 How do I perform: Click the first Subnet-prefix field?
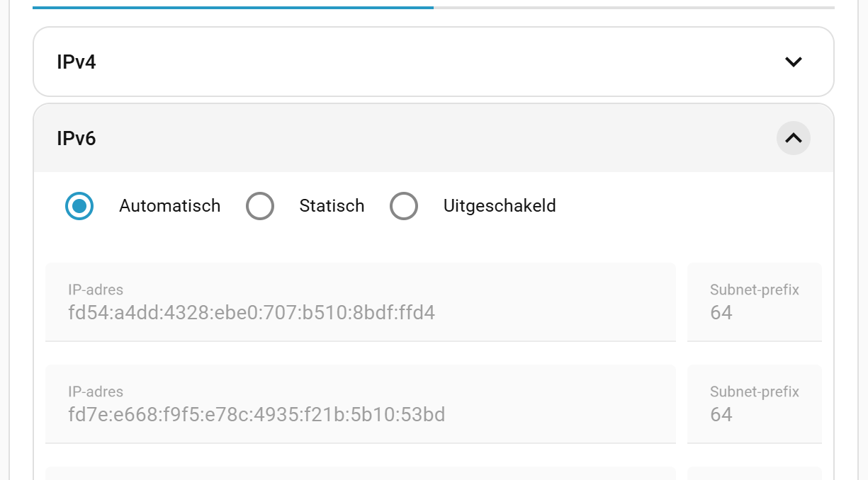tap(754, 312)
